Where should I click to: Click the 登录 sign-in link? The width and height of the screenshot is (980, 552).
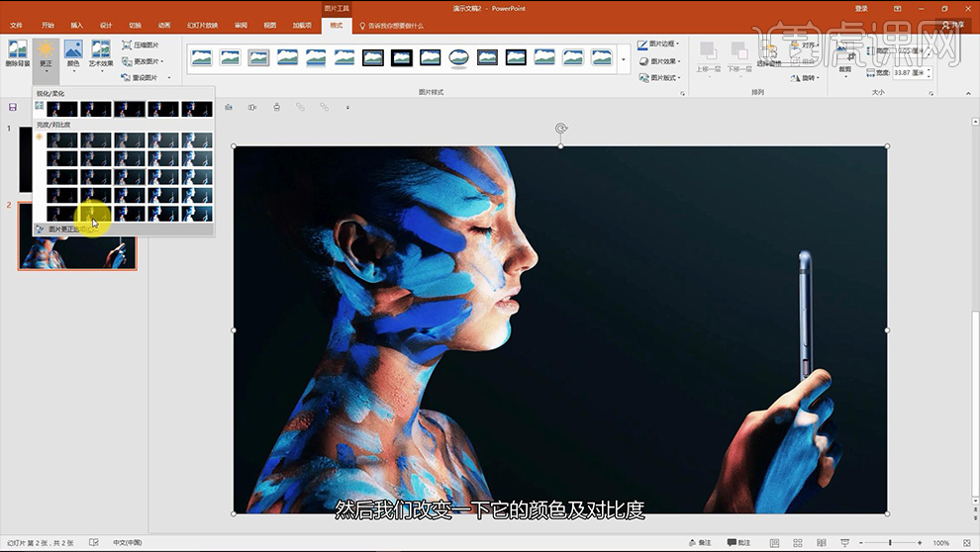[x=861, y=9]
